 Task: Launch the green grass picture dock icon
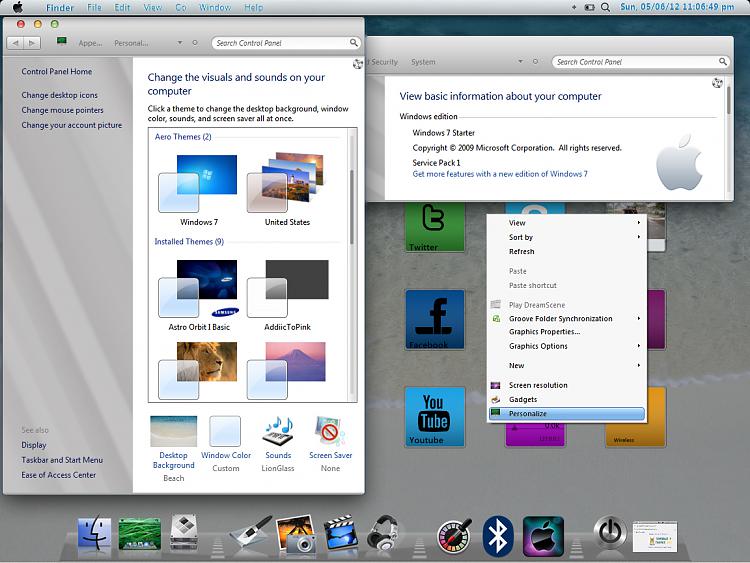pyautogui.click(x=140, y=534)
